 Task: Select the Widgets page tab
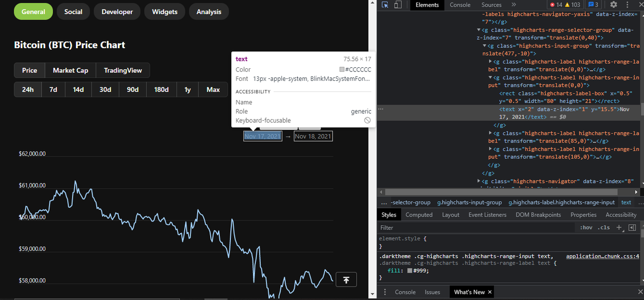[165, 12]
